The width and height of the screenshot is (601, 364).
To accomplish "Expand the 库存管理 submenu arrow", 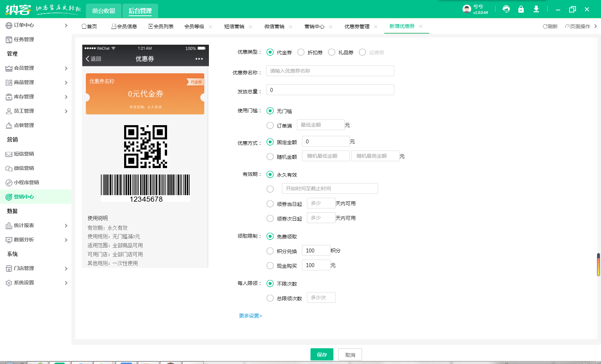I will pos(66,97).
